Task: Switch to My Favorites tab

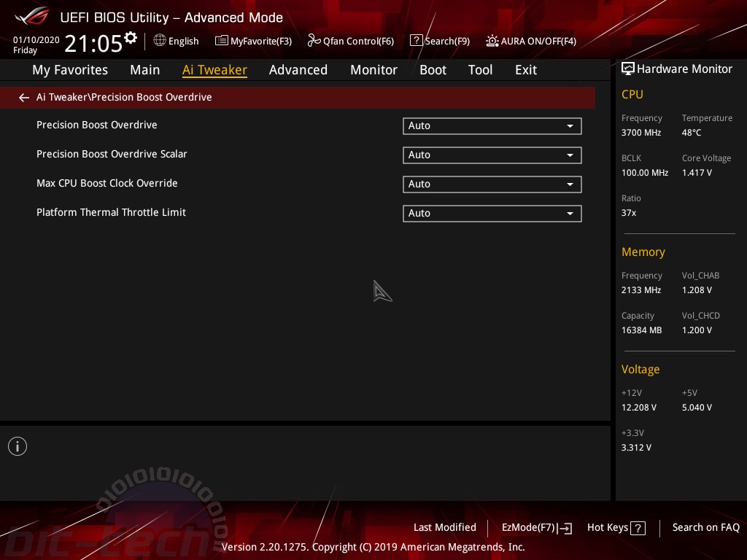Action: tap(70, 70)
